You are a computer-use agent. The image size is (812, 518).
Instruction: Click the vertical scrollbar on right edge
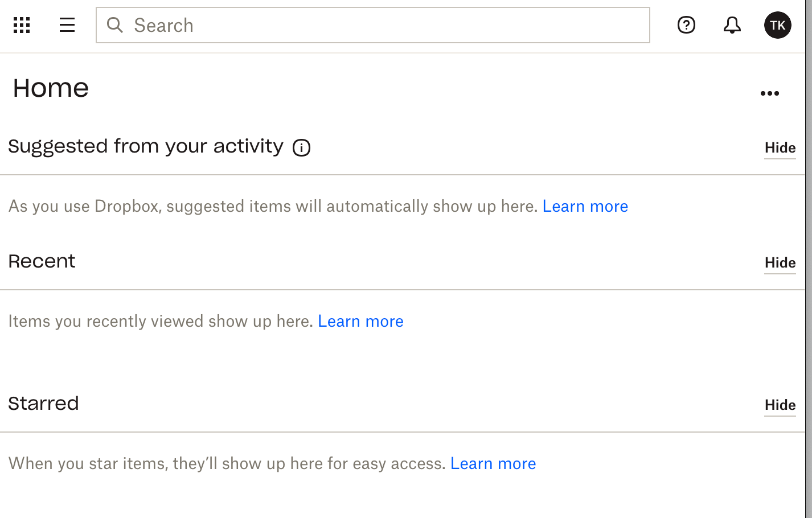pos(809,259)
